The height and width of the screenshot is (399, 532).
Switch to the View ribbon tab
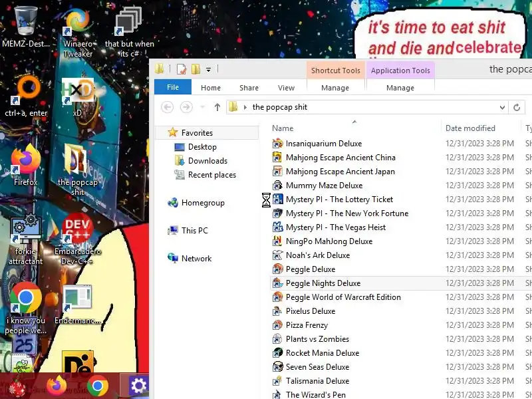[x=286, y=88]
